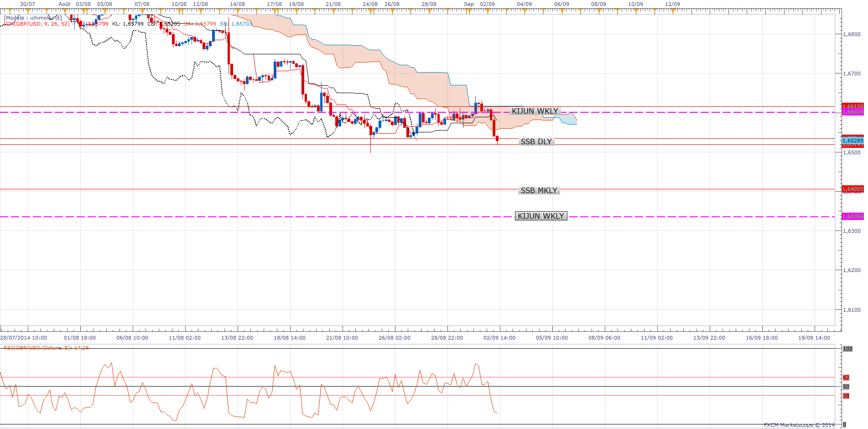Click the Modèle : ichimoku ct template label
The width and height of the screenshot is (868, 429).
33,18
